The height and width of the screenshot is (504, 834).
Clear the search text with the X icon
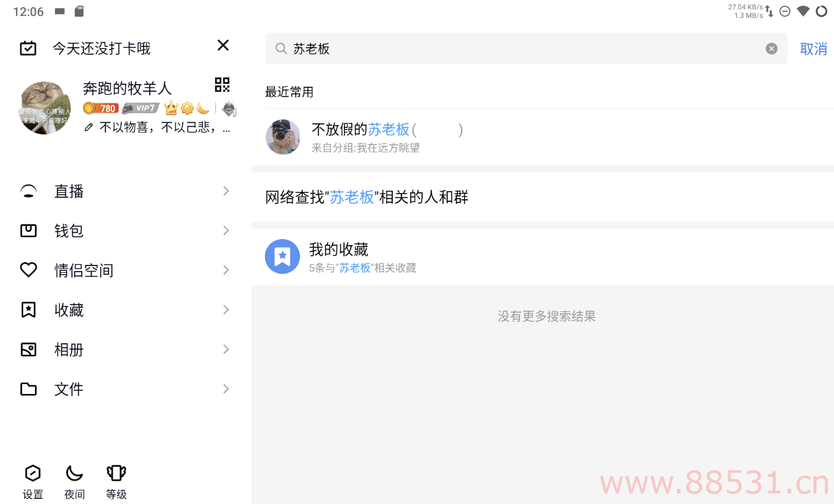[772, 48]
